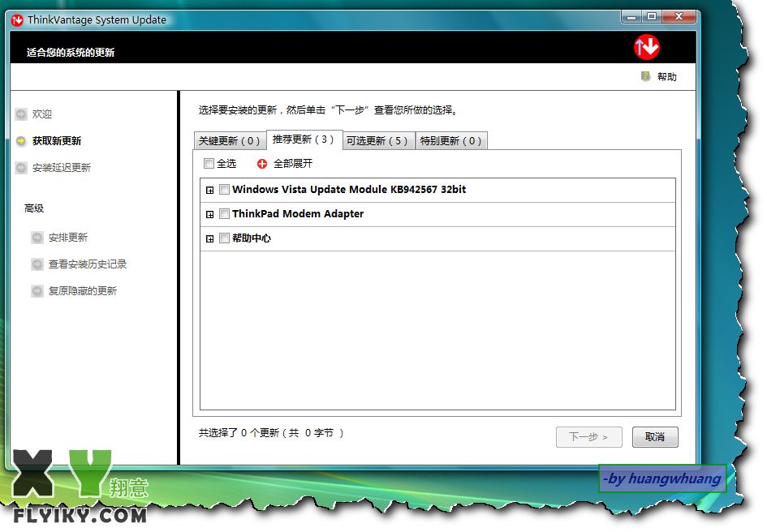Open 查看安装历史记录 under 高级

(88, 264)
